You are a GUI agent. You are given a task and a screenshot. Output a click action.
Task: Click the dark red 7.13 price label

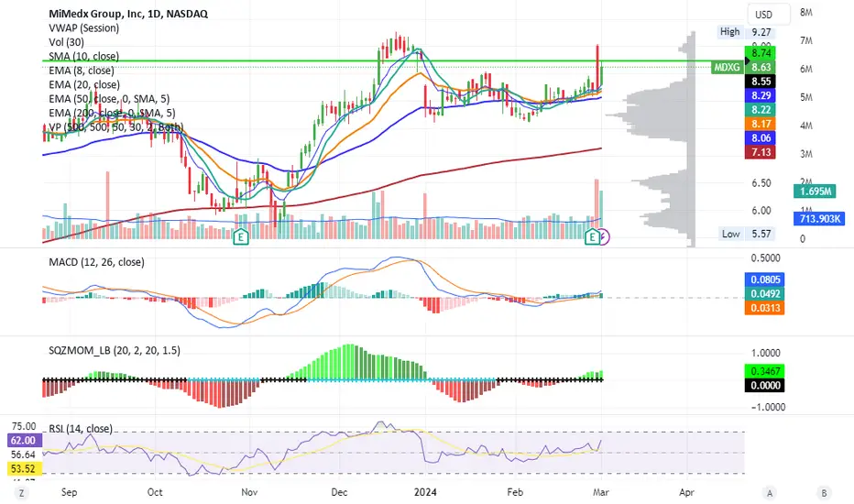click(761, 152)
